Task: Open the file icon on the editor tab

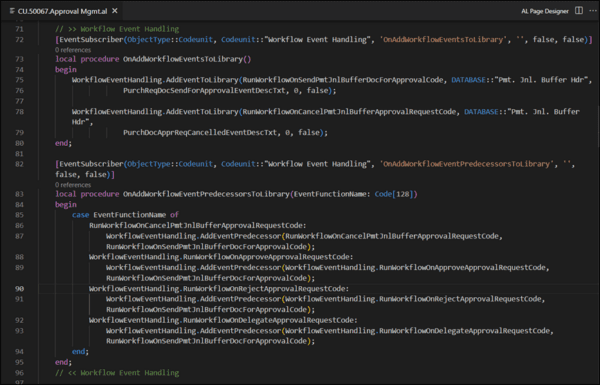Action: (12, 11)
